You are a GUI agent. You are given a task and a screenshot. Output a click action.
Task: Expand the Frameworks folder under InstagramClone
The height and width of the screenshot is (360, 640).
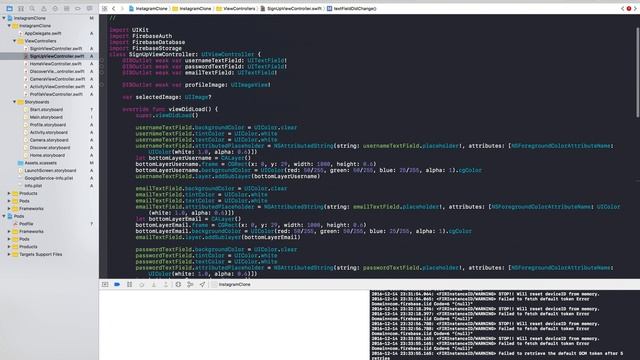(x=9, y=209)
